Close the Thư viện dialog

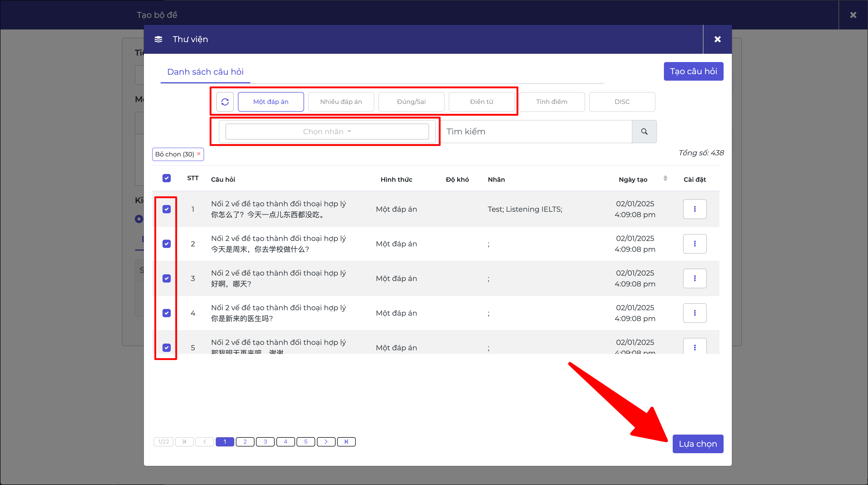(717, 39)
